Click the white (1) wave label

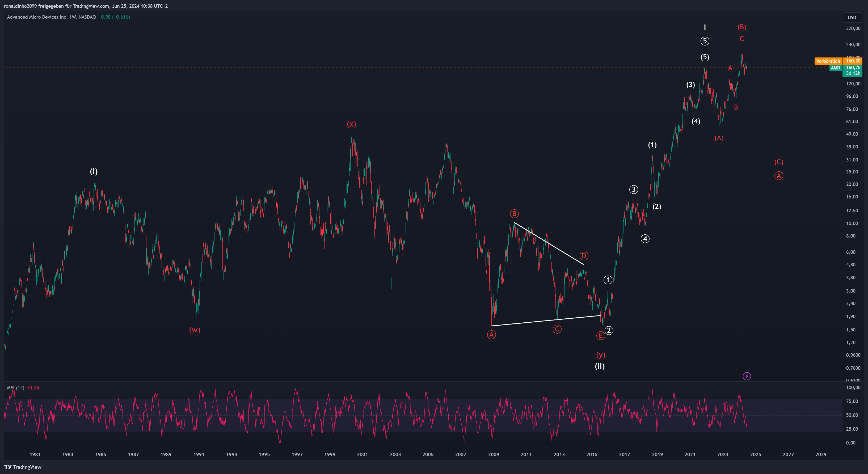652,145
